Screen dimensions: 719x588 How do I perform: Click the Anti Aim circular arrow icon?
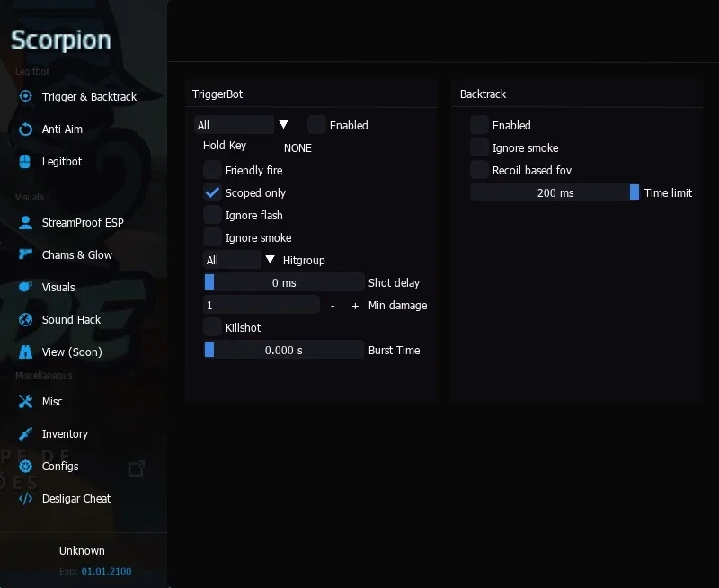coord(25,129)
